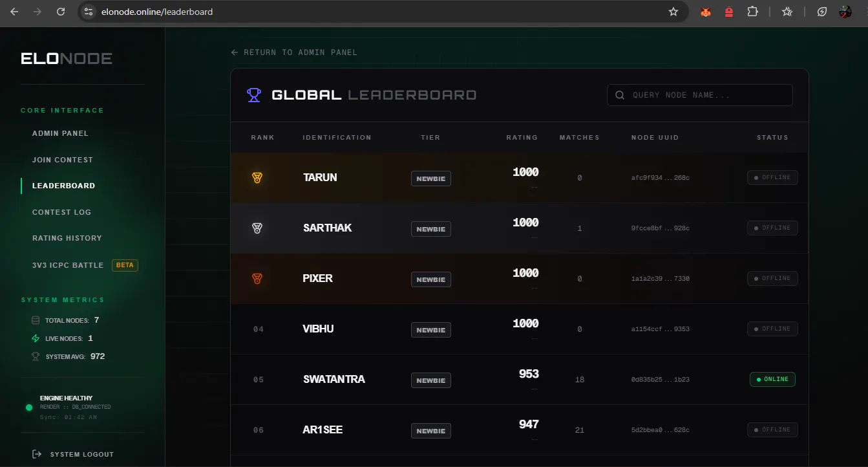Click the name TARUN
Viewport: 868px width, 467px height.
[320, 177]
